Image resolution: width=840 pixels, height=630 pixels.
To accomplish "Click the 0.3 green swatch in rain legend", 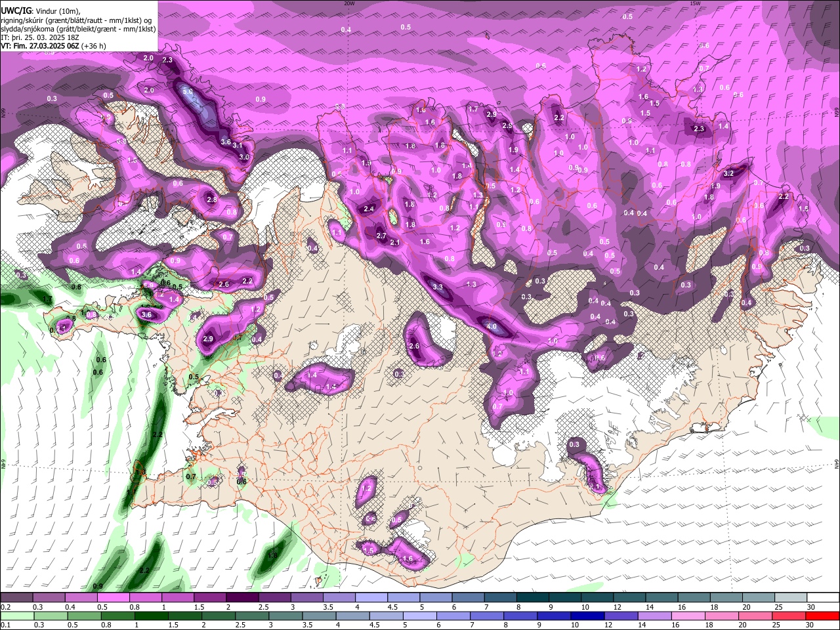I will (x=52, y=616).
